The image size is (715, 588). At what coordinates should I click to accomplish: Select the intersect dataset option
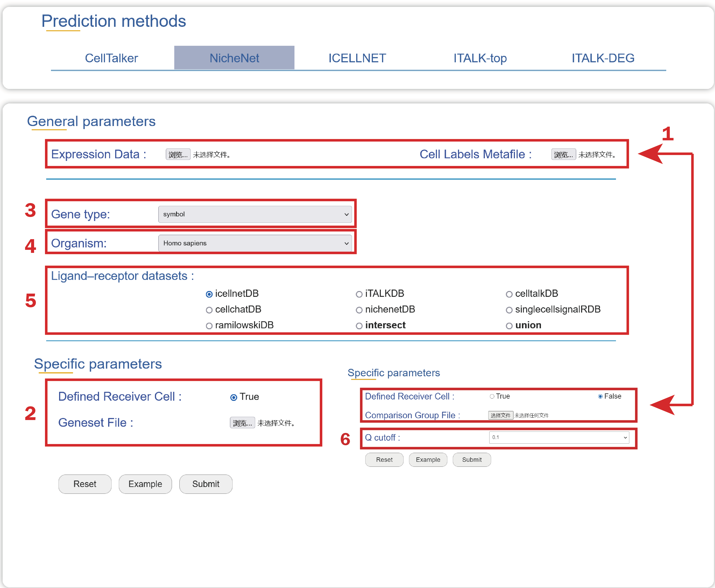coord(359,326)
